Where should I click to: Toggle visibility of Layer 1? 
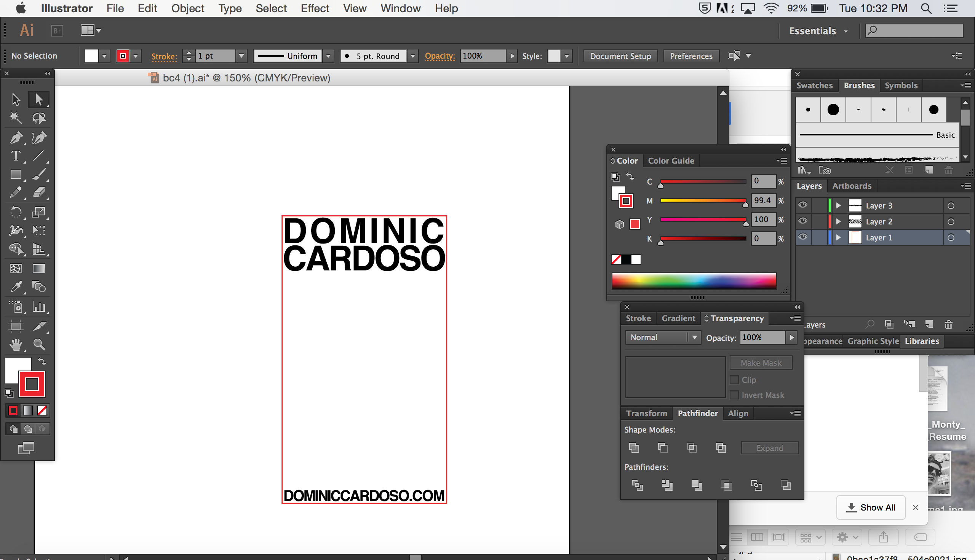pyautogui.click(x=801, y=237)
